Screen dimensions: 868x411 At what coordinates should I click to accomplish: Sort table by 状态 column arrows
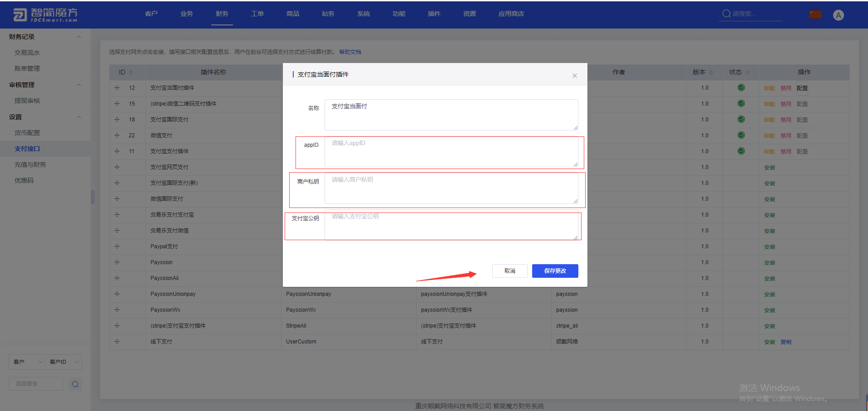click(747, 73)
